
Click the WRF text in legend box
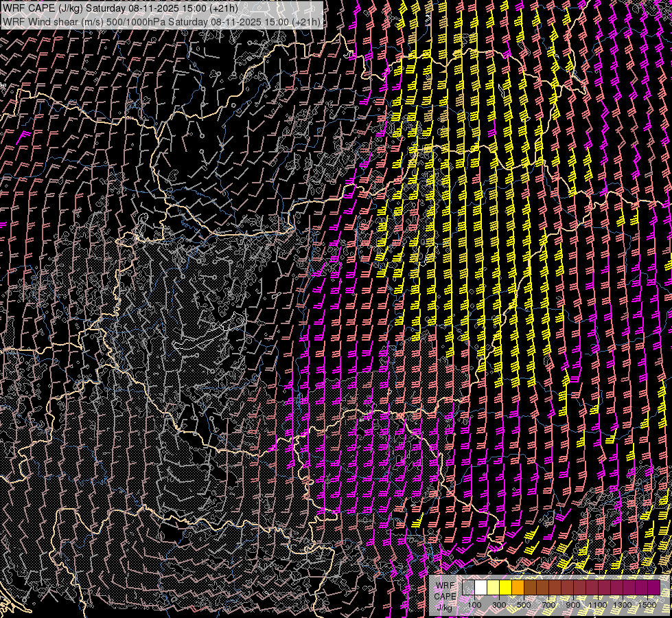[x=445, y=586]
